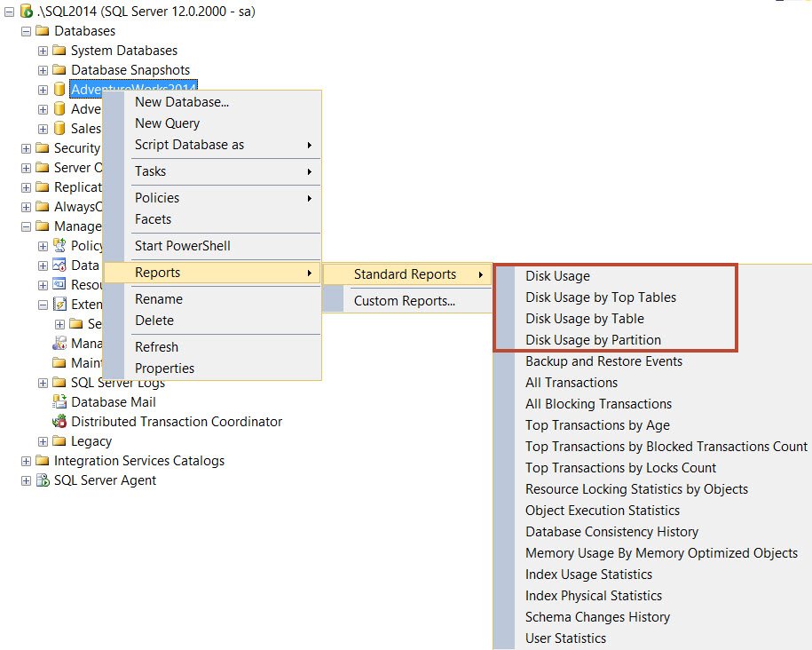The image size is (812, 650).
Task: Open Object Execution Statistics report
Action: (603, 511)
